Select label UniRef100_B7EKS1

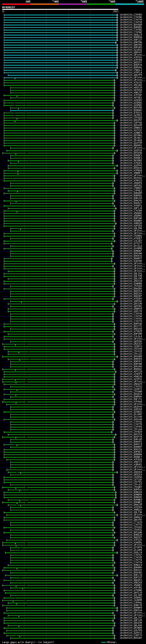pyautogui.click(x=131, y=113)
